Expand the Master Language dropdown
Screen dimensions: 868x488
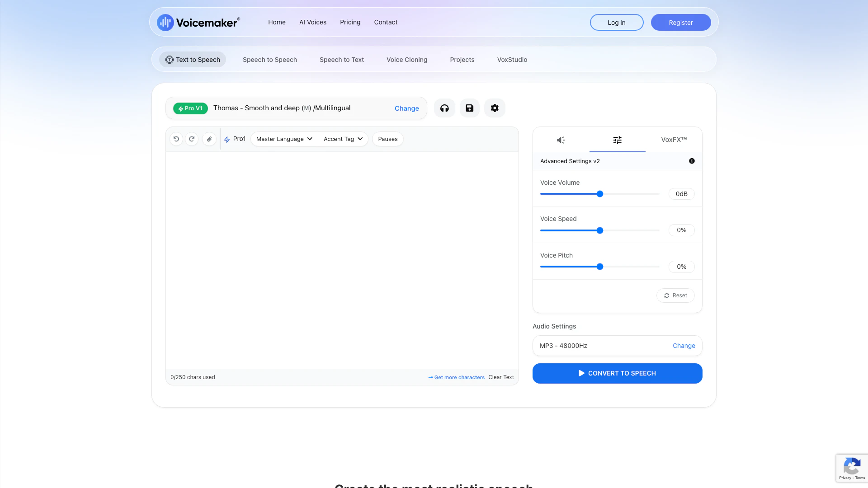[x=284, y=139]
